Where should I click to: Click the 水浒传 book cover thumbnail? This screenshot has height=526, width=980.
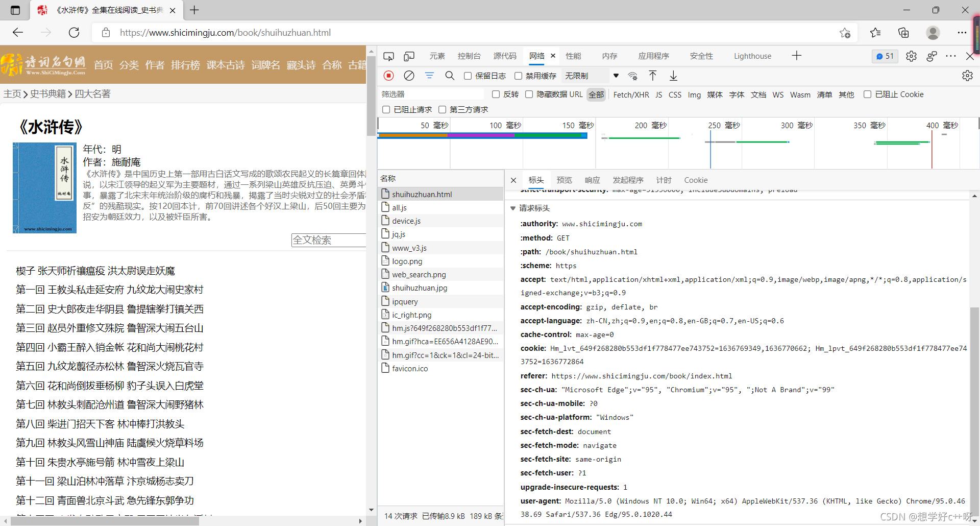(44, 188)
